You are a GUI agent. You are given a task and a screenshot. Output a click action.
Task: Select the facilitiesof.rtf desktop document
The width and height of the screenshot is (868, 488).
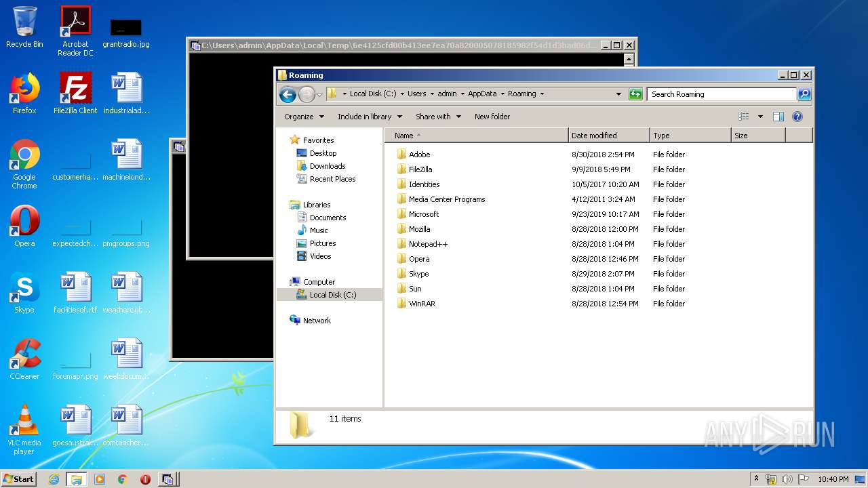(x=75, y=293)
